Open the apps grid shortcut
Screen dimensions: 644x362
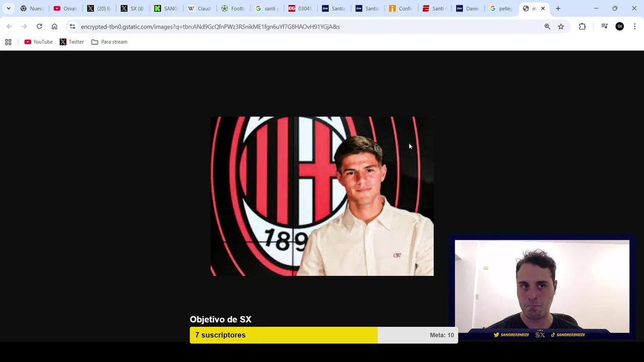click(8, 42)
